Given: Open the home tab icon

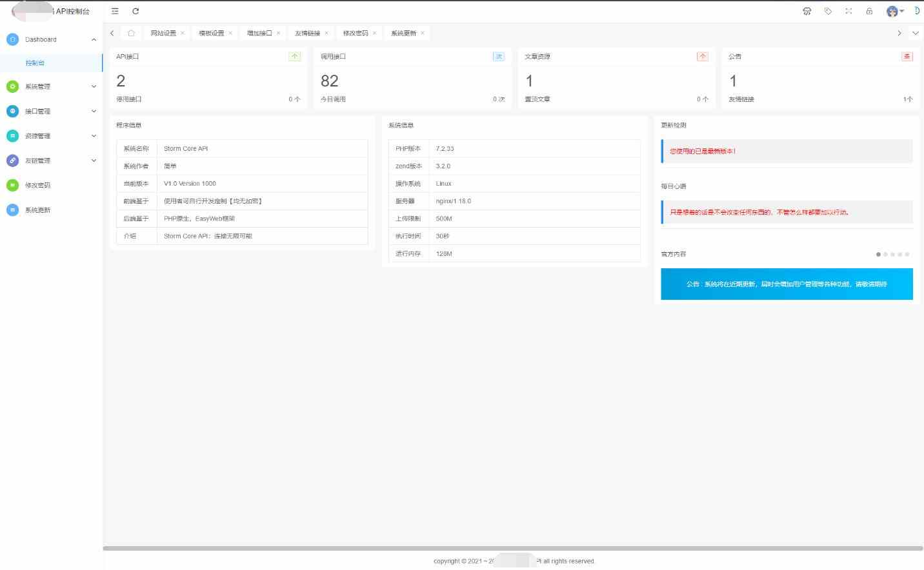Looking at the screenshot, I should pos(131,33).
